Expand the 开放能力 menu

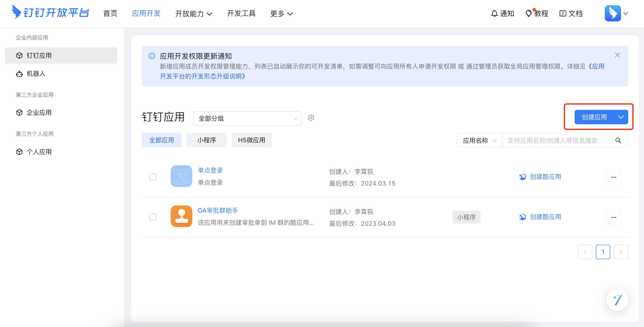194,14
